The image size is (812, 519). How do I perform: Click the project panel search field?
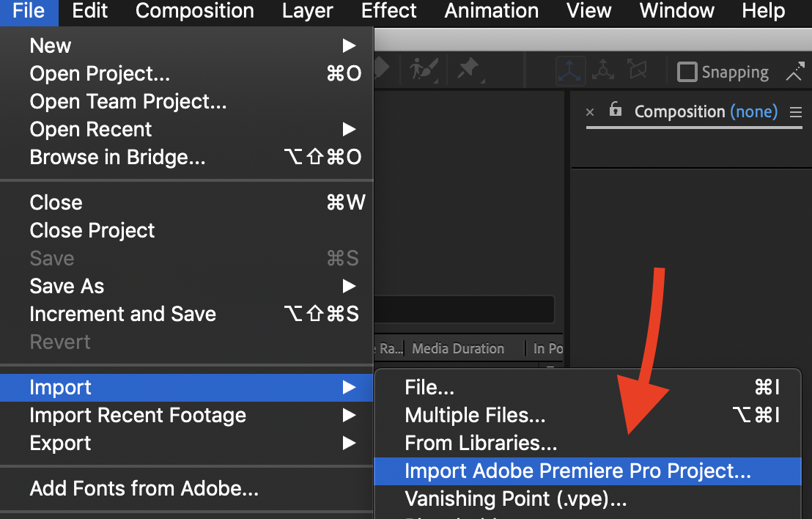465,309
